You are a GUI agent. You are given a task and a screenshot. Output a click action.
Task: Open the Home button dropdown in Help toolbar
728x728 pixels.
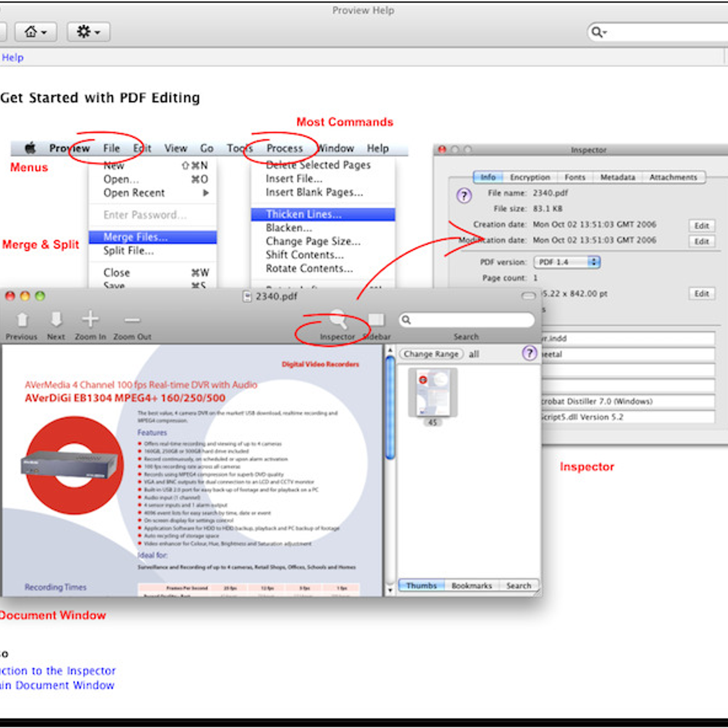(36, 32)
